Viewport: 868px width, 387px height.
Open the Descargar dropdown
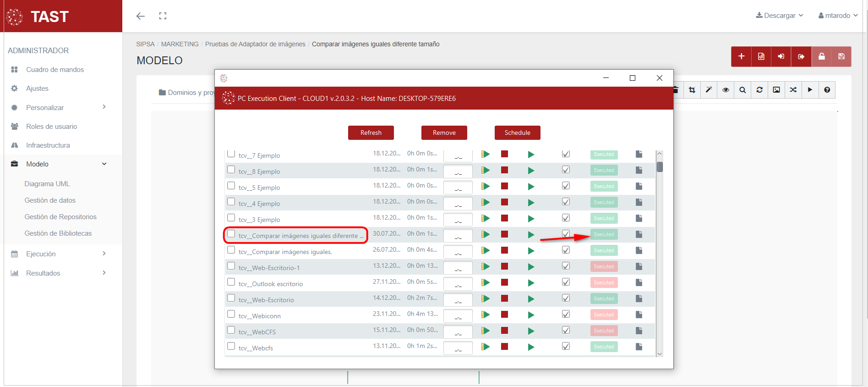(779, 16)
